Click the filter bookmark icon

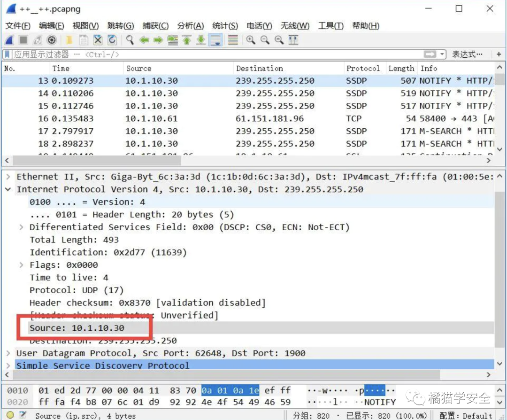(x=7, y=54)
